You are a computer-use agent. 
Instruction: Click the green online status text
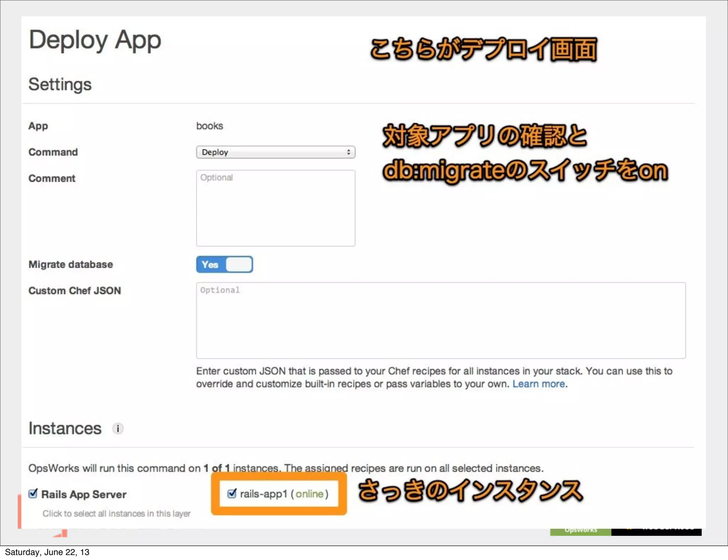(x=309, y=494)
